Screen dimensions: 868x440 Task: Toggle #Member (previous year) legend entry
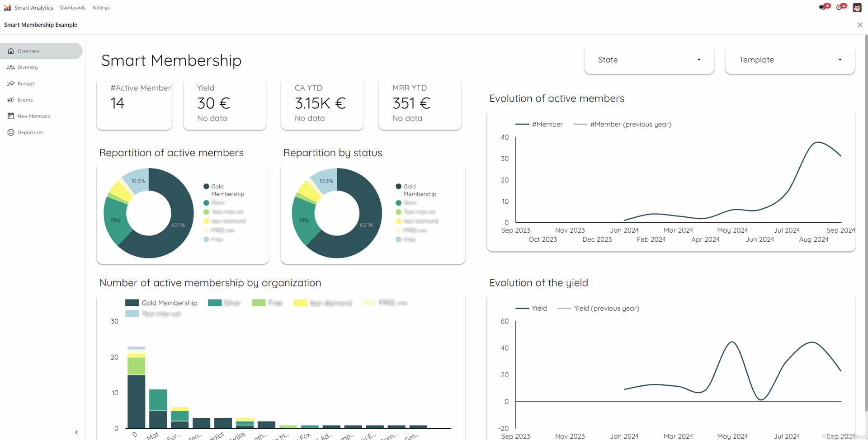coord(623,124)
